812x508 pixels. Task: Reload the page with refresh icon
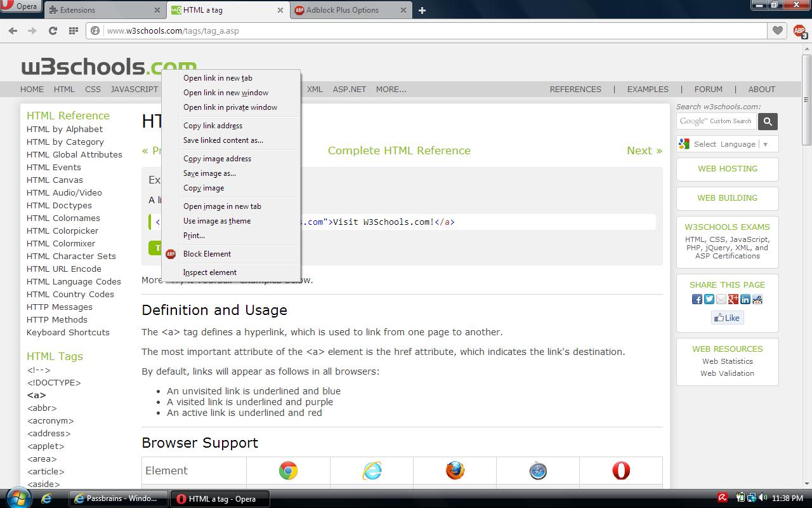(x=53, y=30)
